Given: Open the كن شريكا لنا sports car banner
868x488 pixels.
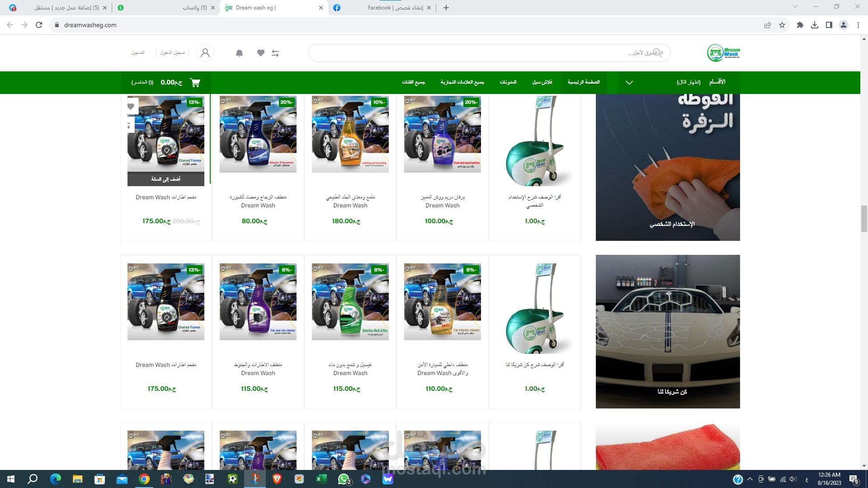Looking at the screenshot, I should tap(668, 332).
